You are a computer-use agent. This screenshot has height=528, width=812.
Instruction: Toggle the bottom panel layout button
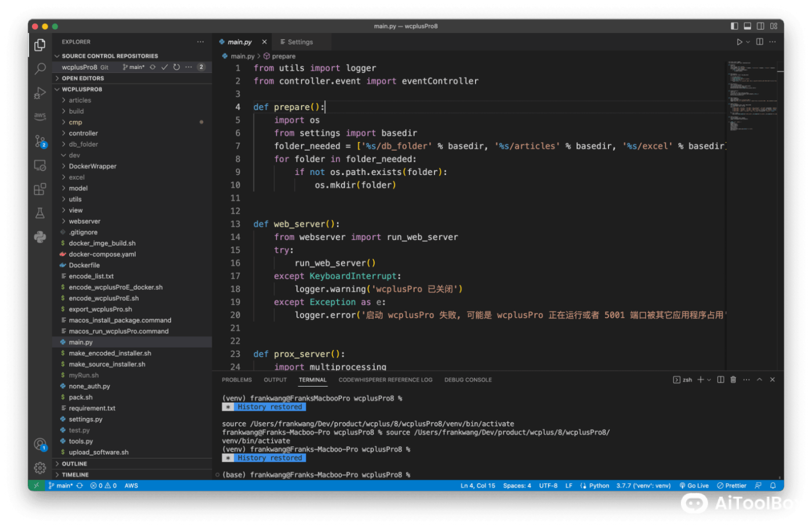(x=748, y=26)
